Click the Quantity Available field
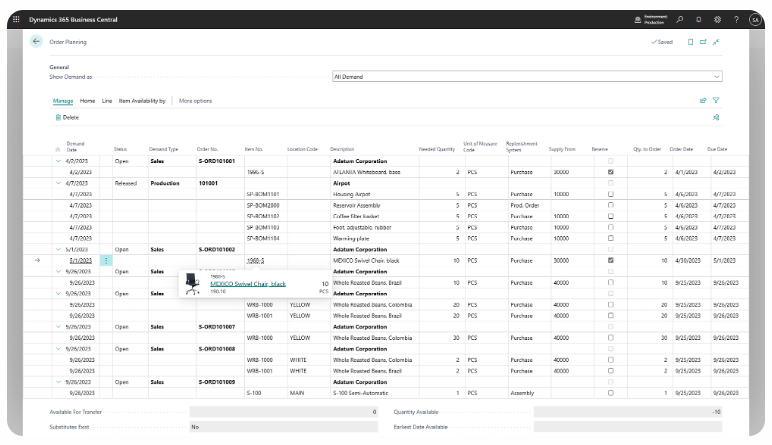The image size is (772, 445). 628,412
